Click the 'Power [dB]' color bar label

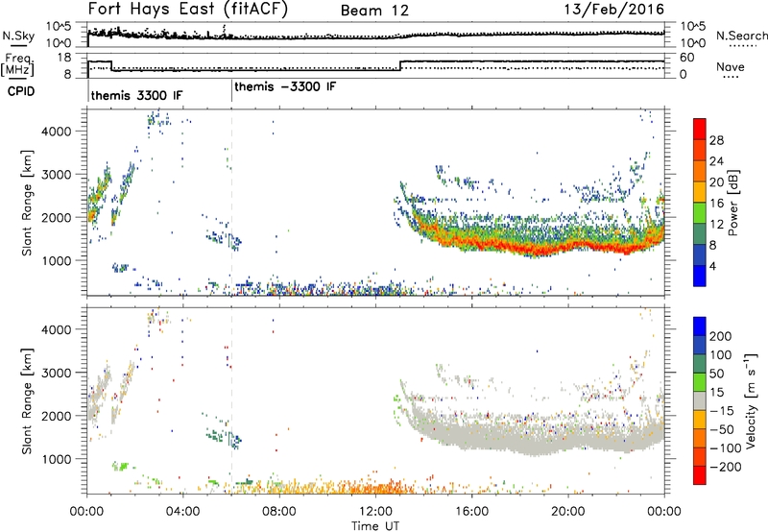733,203
